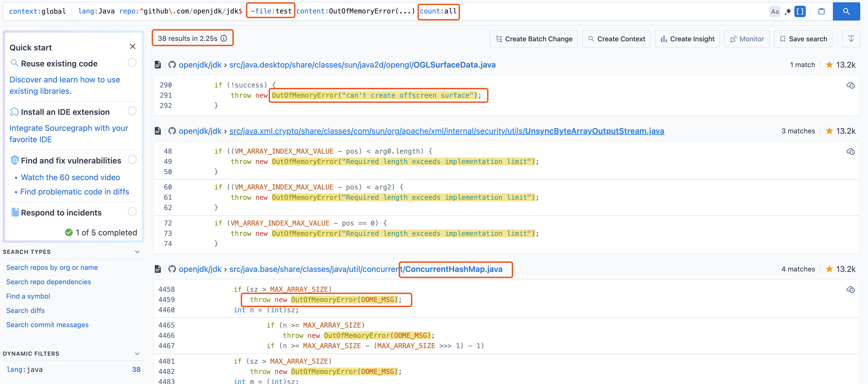Mark Find and fix vulnerabilities circle
This screenshot has width=868, height=384.
(x=132, y=160)
